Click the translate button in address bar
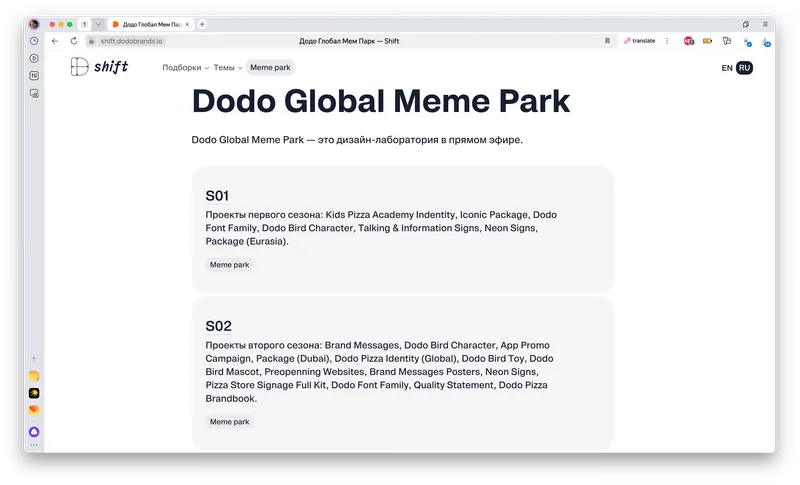 click(x=639, y=41)
